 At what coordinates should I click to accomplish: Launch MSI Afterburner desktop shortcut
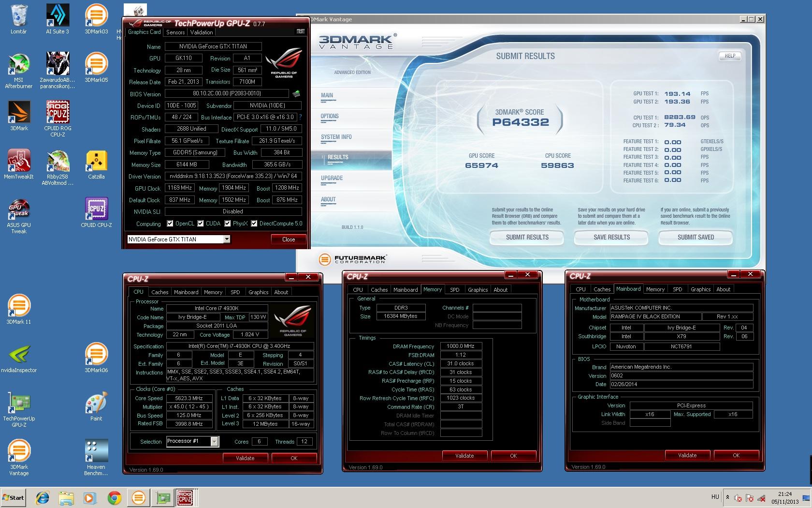(x=19, y=71)
